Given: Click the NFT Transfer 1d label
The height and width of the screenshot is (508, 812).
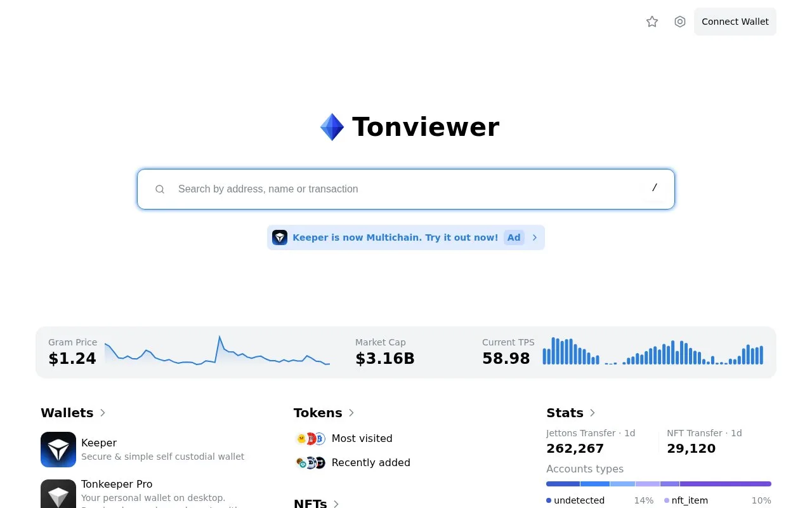Looking at the screenshot, I should pos(704,433).
